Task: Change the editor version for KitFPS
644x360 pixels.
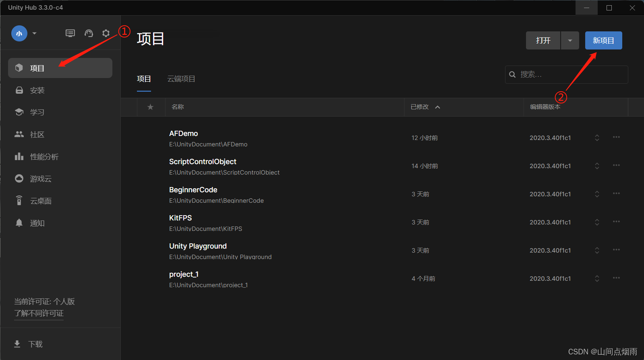Action: coord(597,222)
